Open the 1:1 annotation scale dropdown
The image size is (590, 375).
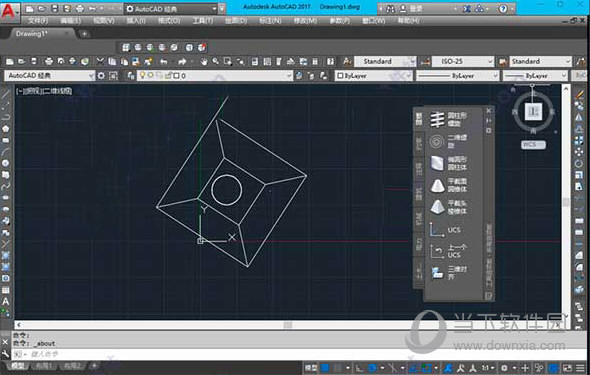point(488,368)
